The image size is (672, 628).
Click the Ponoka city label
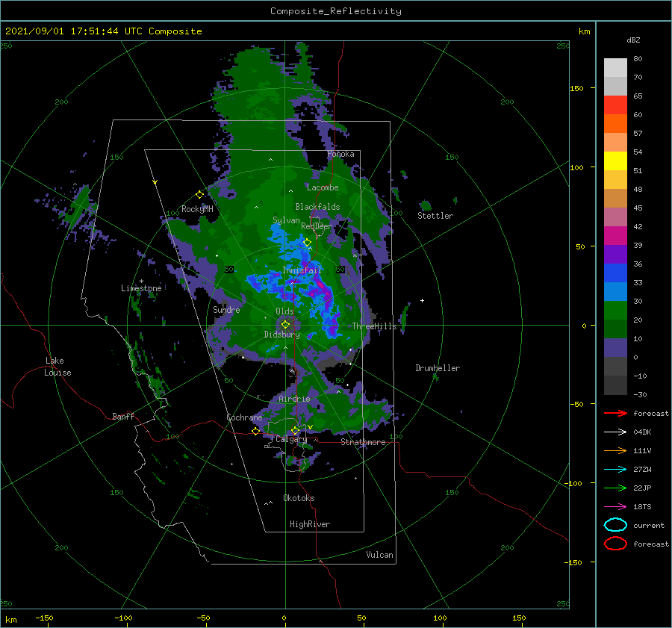pyautogui.click(x=340, y=154)
